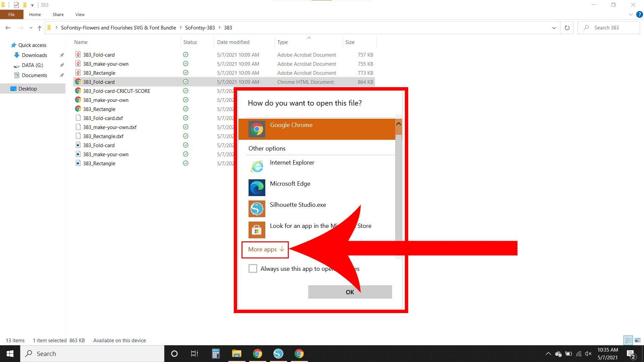Check Always use this app checkbox
Screen dimensions: 644x362
coord(253,268)
